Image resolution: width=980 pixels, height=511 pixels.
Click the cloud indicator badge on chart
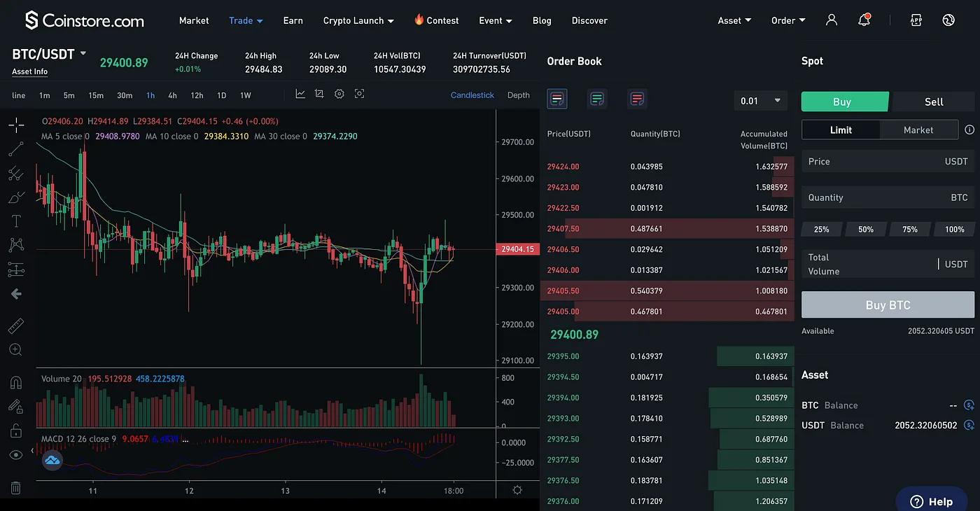point(52,461)
